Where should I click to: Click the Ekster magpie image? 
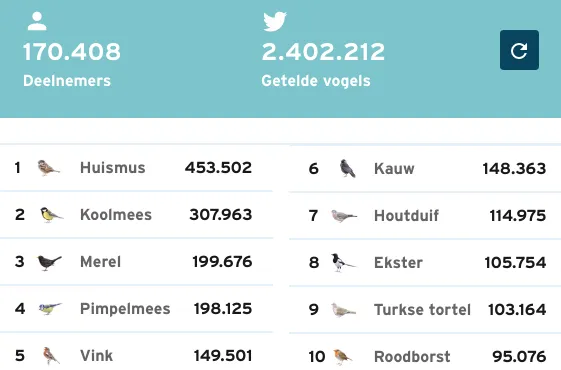click(343, 263)
